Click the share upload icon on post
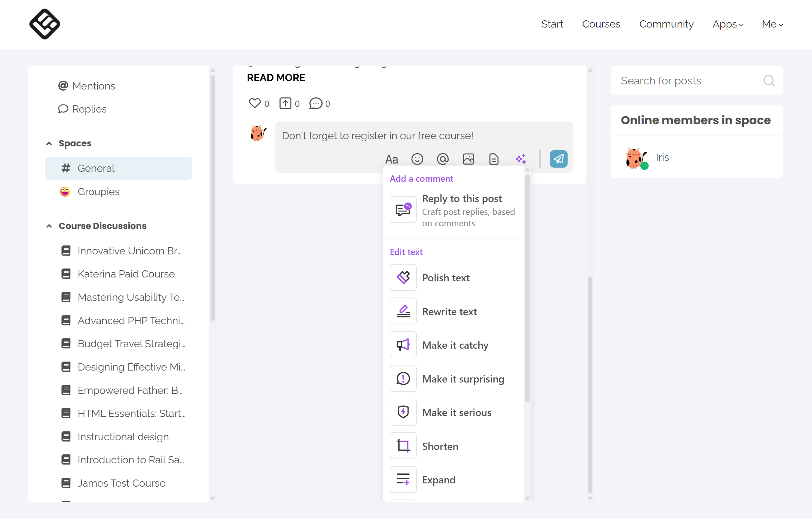Viewport: 812px width, 519px height. click(x=285, y=103)
